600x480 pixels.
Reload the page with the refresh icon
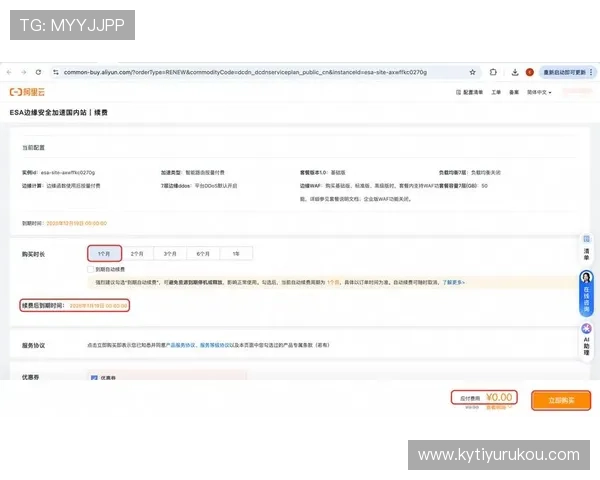pos(39,73)
